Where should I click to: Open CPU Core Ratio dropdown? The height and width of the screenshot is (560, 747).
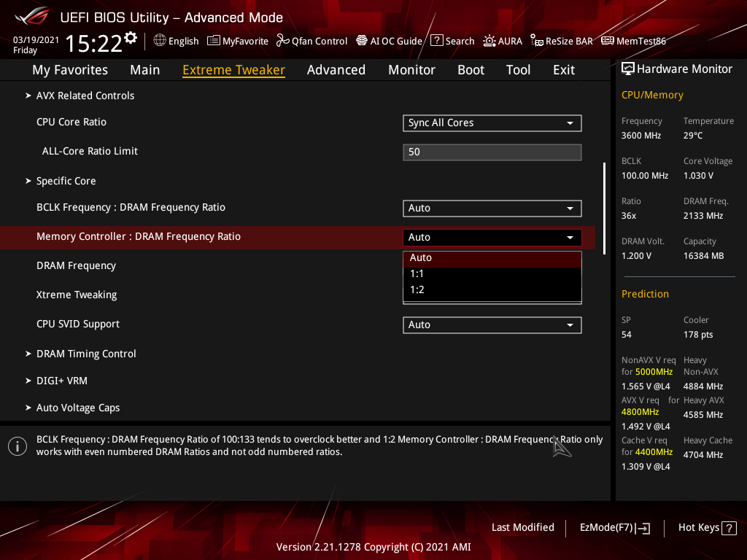coord(492,122)
